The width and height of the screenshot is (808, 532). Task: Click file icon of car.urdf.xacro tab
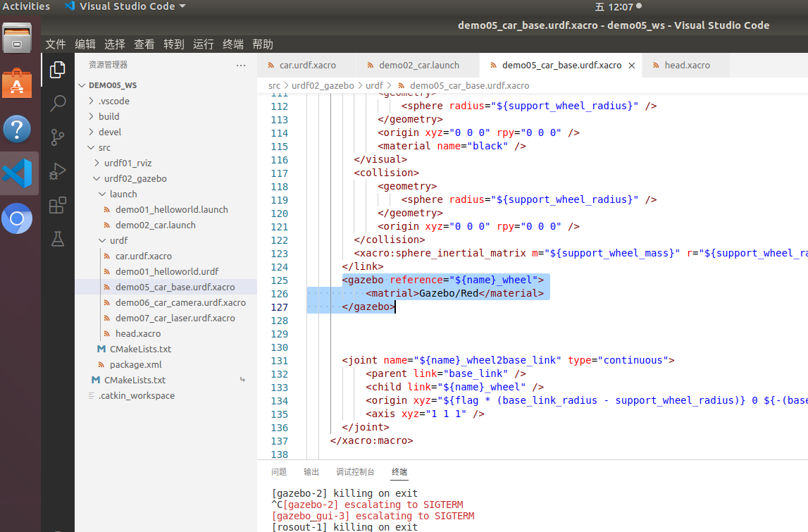[x=271, y=66]
